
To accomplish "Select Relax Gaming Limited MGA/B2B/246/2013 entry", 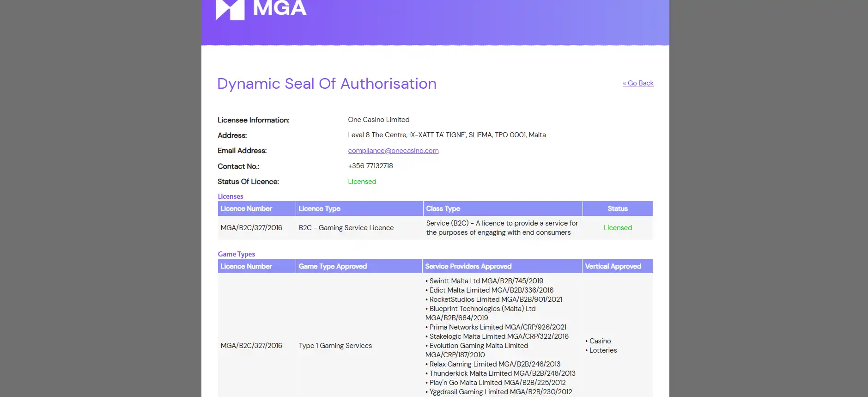I will pos(493,364).
